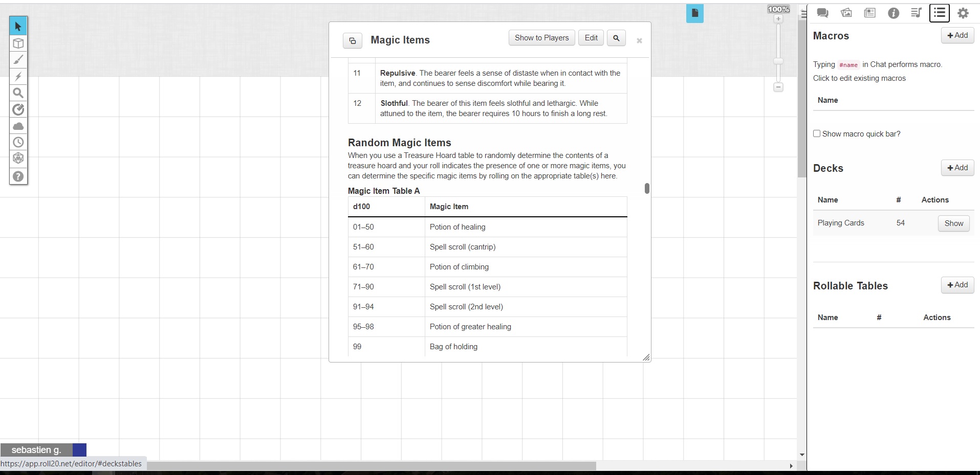Add a new Deck
The image size is (980, 475).
tap(957, 168)
